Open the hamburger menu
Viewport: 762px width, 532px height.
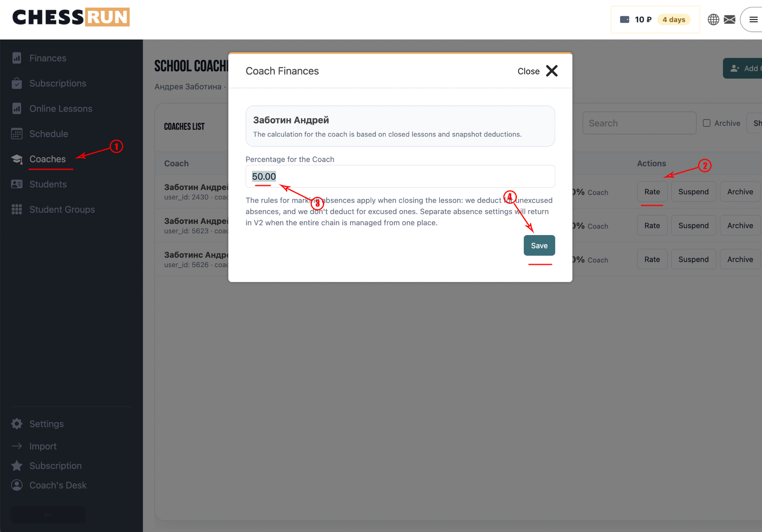pyautogui.click(x=753, y=19)
